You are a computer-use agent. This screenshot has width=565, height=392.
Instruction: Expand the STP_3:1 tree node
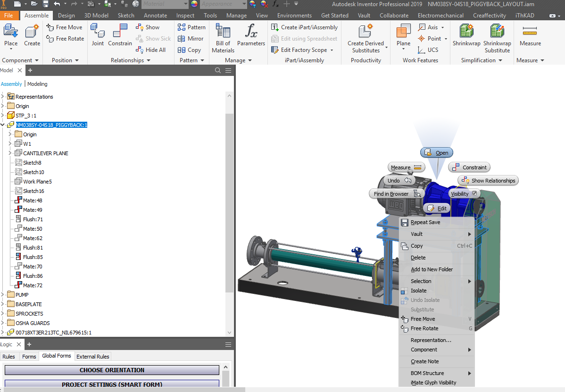(x=2, y=115)
